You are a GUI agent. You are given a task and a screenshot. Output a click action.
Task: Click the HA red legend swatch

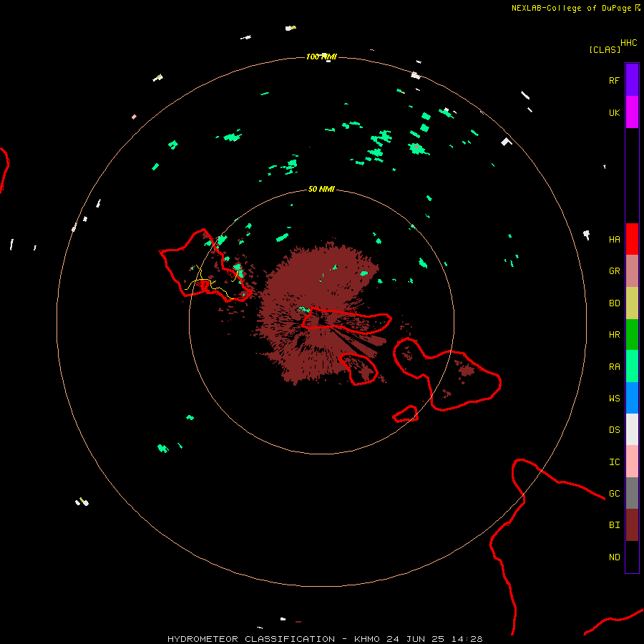coord(632,239)
